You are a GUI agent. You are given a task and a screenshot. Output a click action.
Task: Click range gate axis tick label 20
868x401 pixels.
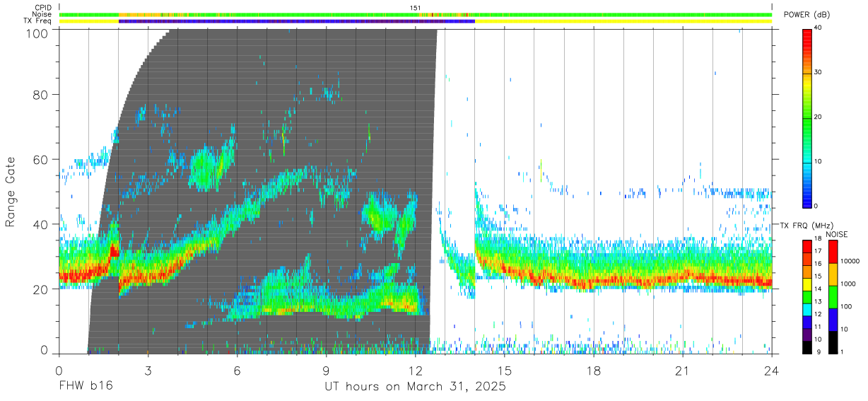tap(41, 289)
